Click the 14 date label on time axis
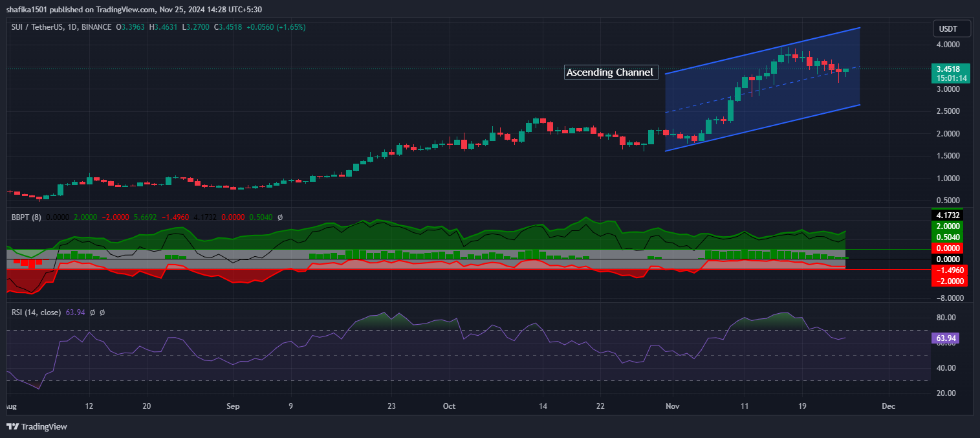The image size is (980, 438). (542, 407)
